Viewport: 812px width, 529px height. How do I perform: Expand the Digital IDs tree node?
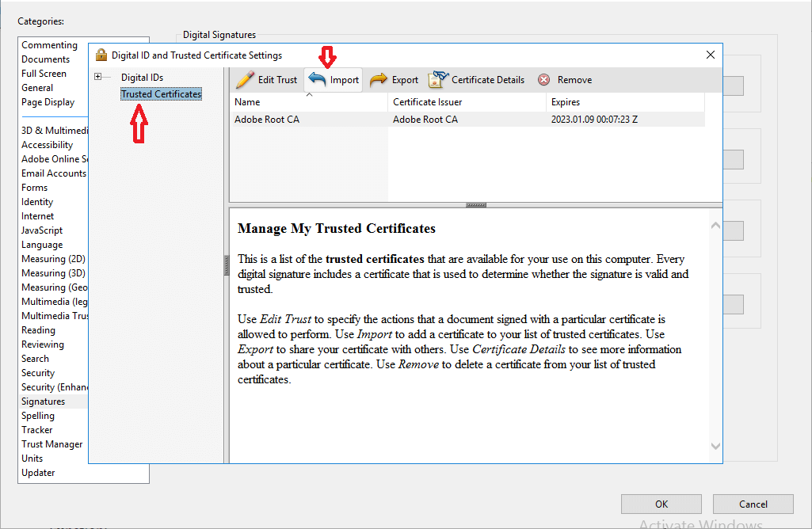point(98,77)
